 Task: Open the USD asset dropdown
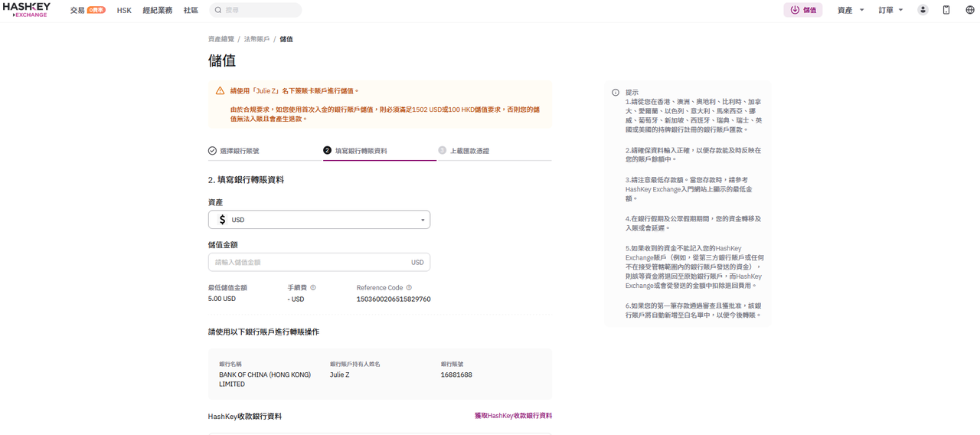[x=319, y=220]
